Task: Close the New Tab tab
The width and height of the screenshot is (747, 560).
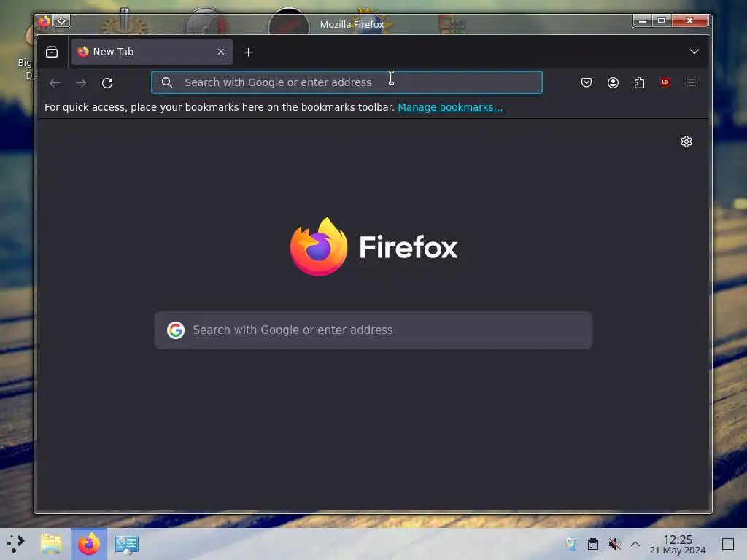Action: 221,52
